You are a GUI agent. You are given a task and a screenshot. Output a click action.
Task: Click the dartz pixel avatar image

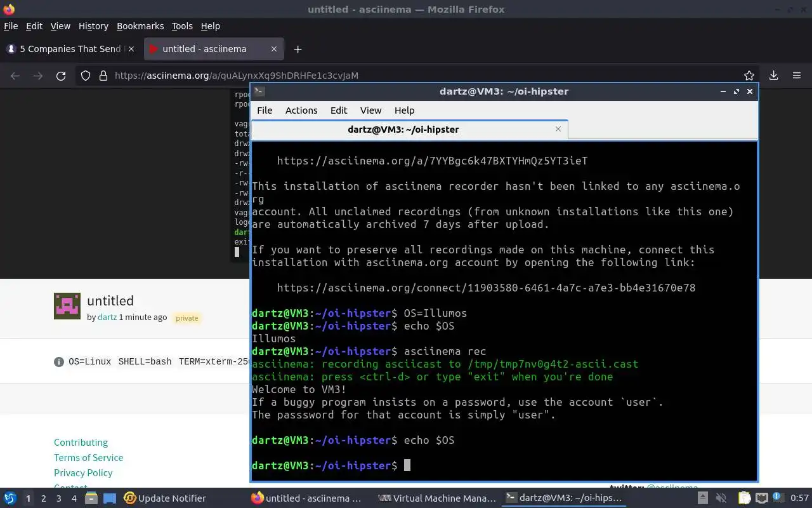click(x=67, y=306)
